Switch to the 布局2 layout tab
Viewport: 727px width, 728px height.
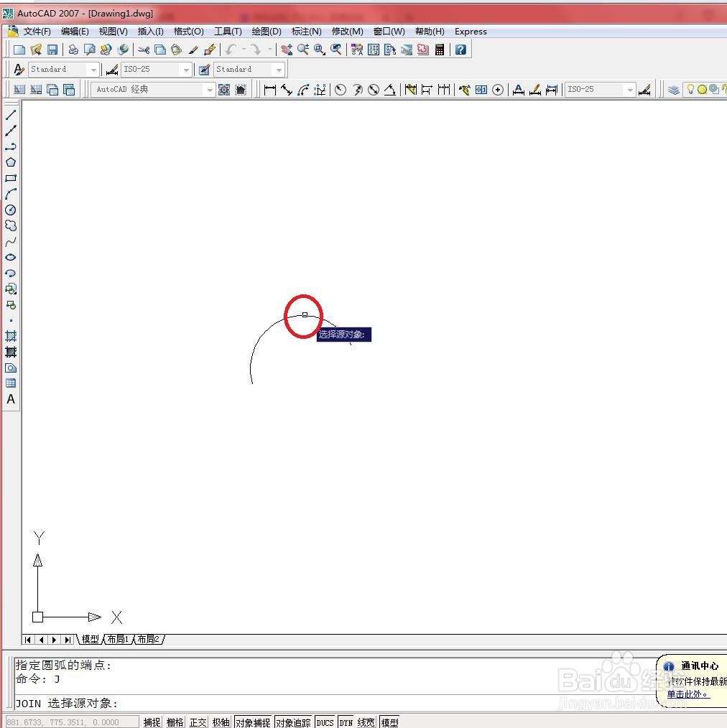click(x=148, y=639)
